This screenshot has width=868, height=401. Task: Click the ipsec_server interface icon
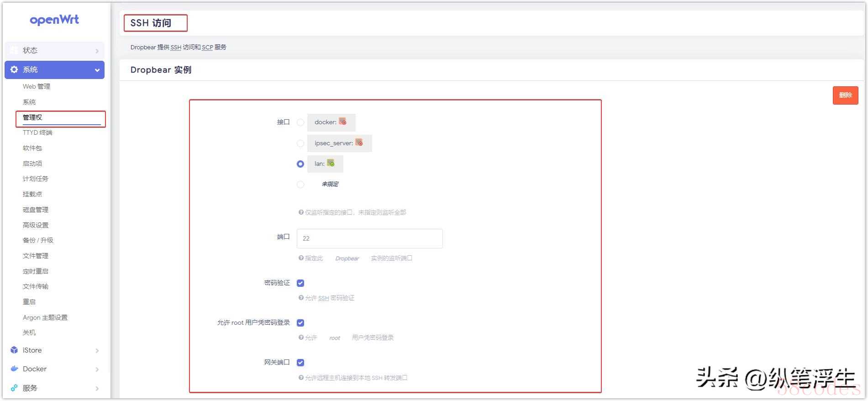[359, 142]
